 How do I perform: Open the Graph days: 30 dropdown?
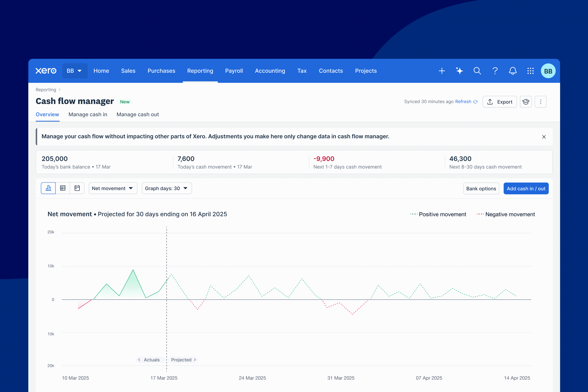167,188
